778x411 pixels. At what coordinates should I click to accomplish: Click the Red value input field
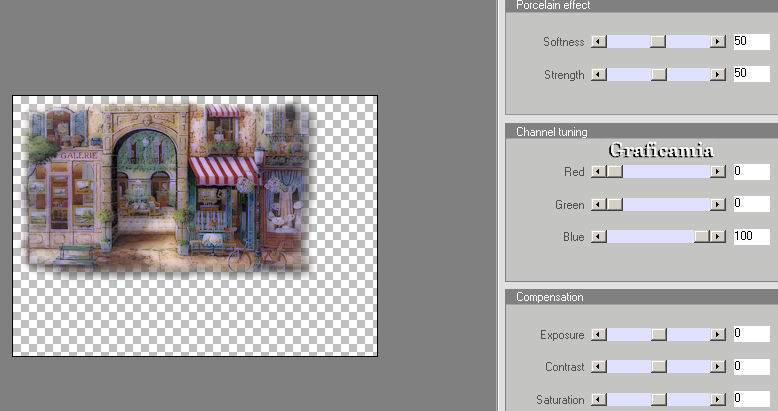tap(752, 172)
